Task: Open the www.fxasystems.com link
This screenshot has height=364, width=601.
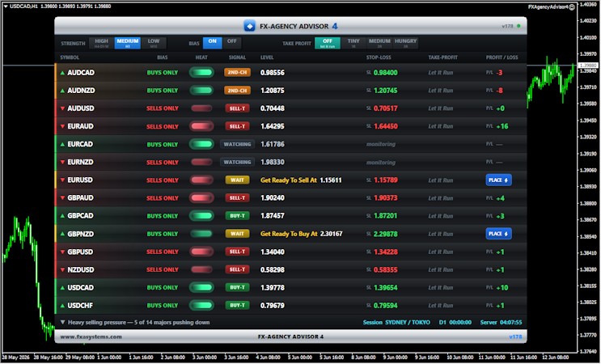Action: point(91,336)
